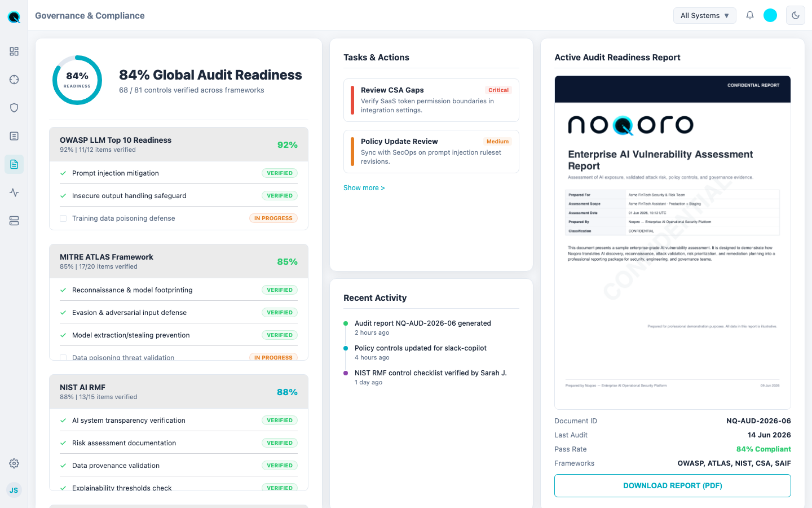812x508 pixels.
Task: Download the audit report PDF
Action: click(x=673, y=485)
